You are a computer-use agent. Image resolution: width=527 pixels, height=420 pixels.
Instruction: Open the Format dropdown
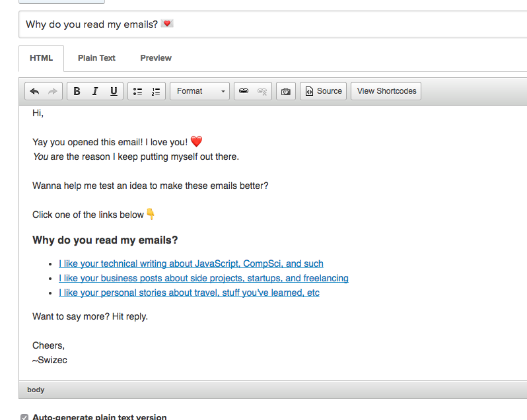tap(199, 91)
